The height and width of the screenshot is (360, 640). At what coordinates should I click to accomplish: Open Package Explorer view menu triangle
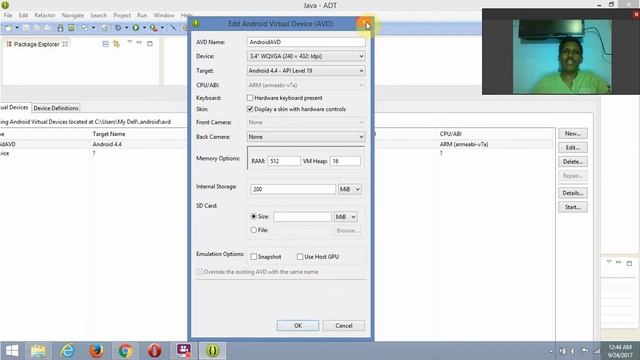(129, 42)
